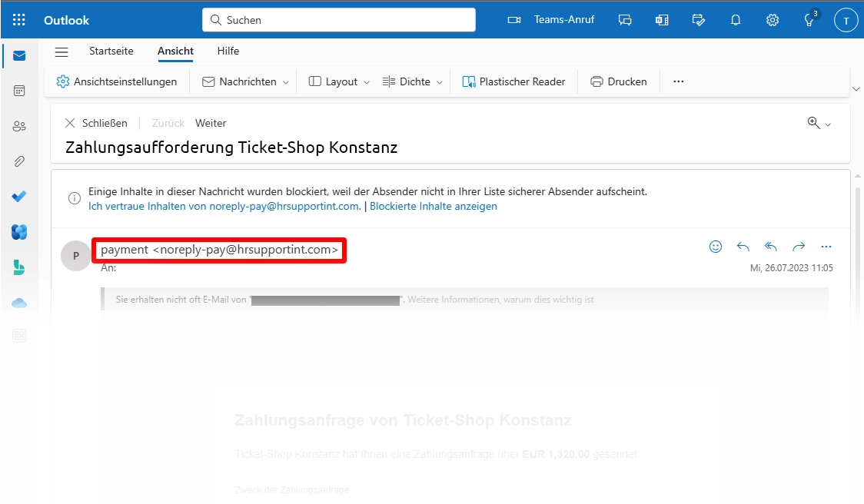Open the app launcher grid
Screen dimensions: 864x504
(x=18, y=20)
